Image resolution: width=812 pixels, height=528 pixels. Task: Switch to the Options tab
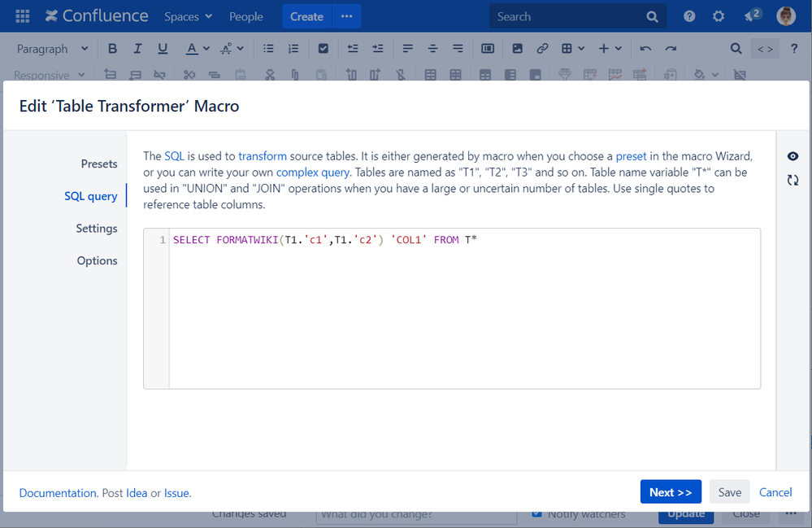pyautogui.click(x=97, y=260)
